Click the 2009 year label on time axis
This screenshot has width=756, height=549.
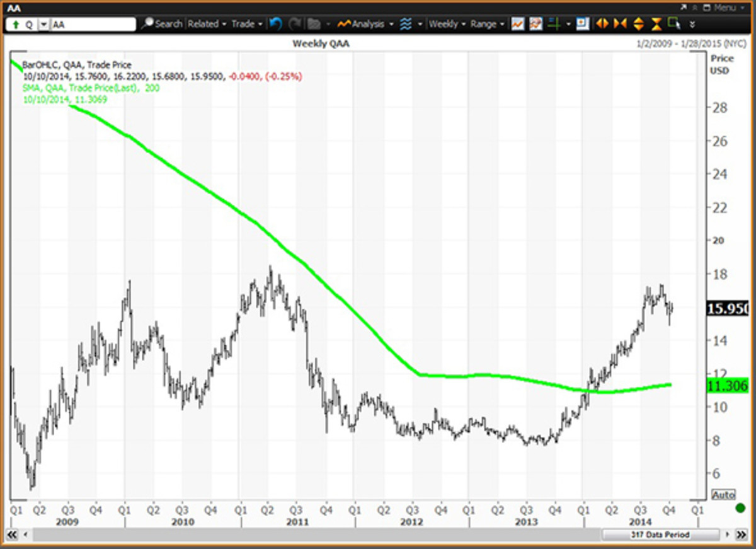[67, 522]
